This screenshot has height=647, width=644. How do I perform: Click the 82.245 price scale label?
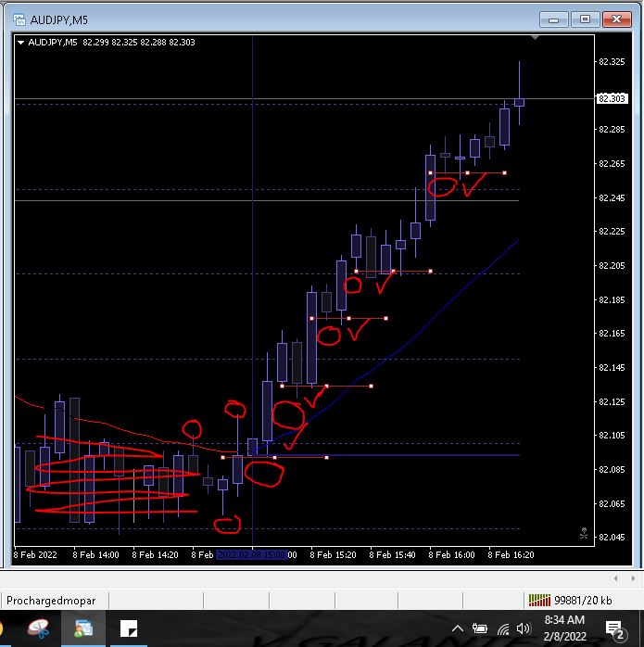pyautogui.click(x=612, y=198)
